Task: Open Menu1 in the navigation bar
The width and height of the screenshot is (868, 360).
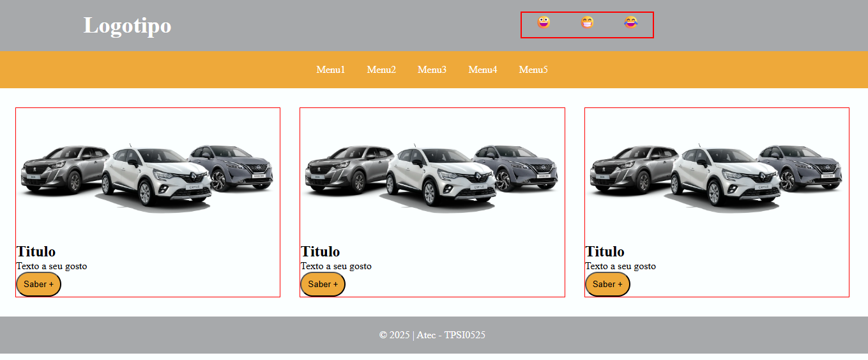Action: [x=330, y=70]
